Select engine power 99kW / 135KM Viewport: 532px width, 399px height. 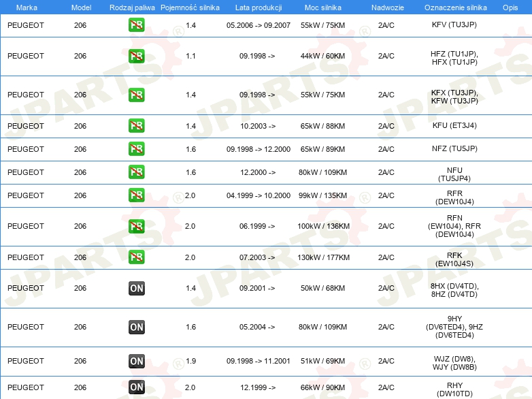coord(322,195)
